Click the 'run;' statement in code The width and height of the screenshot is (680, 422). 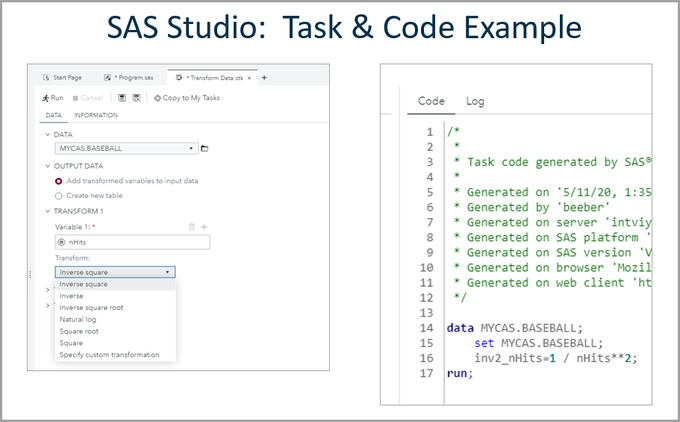pos(460,373)
